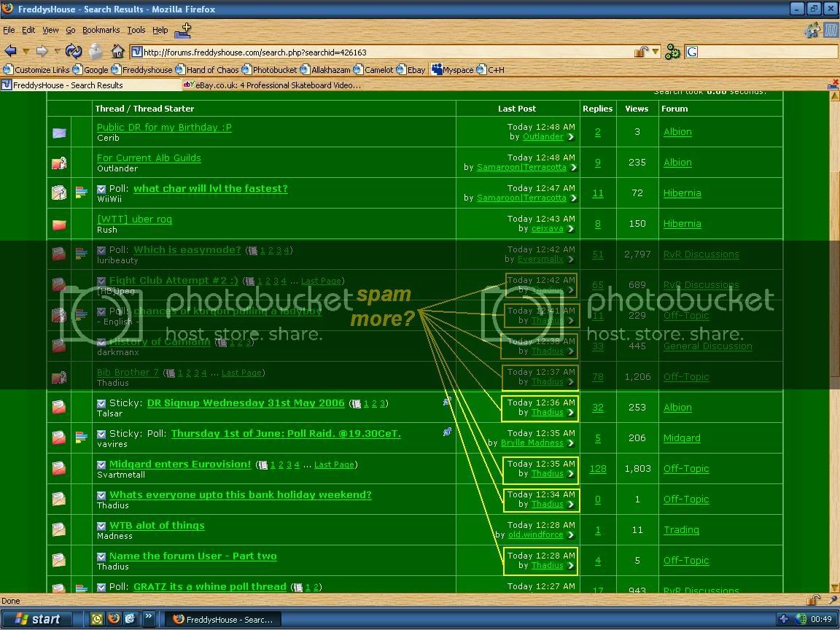Click multi-page icon next to 'Midgard enters Eurovision!'
Viewport: 840px width, 630px height.
coord(262,465)
